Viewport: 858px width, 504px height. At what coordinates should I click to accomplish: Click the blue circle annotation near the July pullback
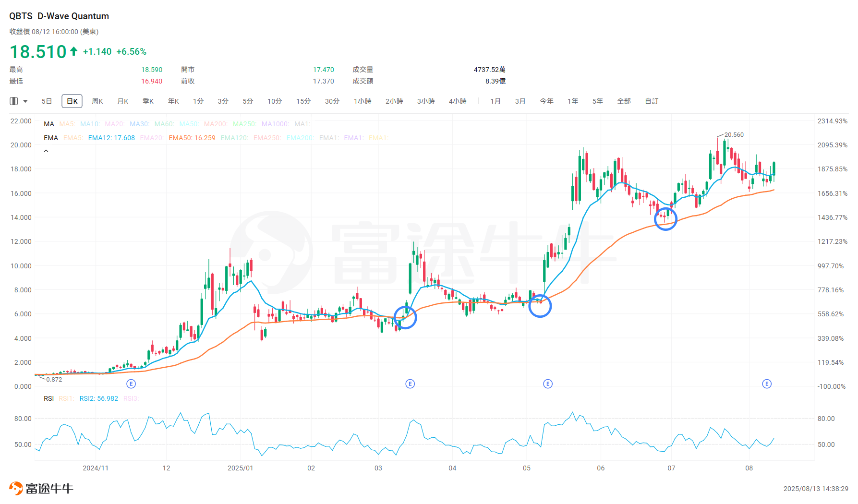(x=666, y=218)
